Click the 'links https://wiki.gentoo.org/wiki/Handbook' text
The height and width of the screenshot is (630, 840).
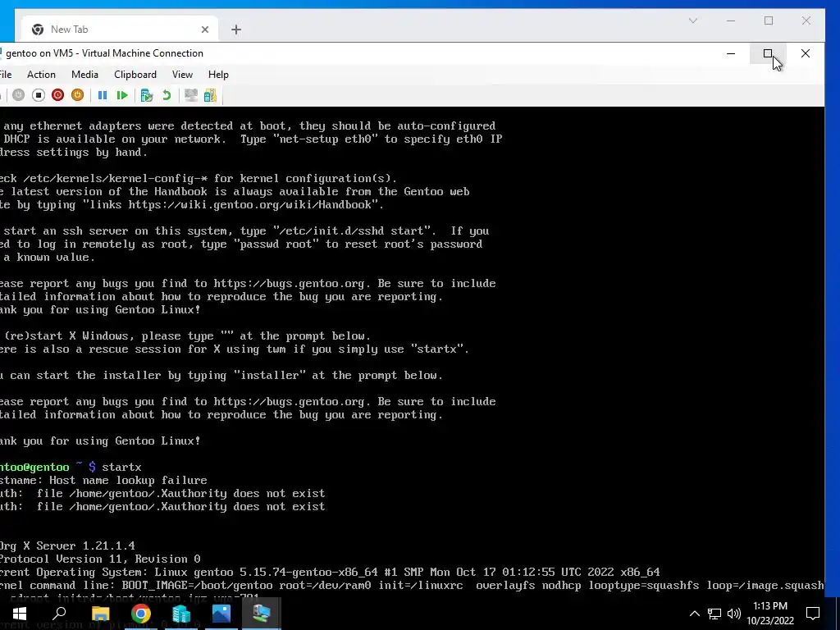pos(231,204)
